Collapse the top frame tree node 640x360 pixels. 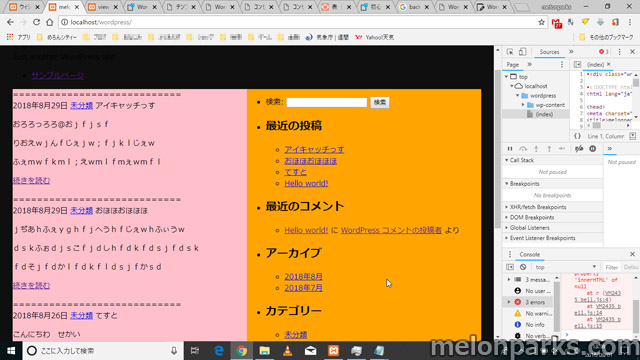tap(507, 77)
